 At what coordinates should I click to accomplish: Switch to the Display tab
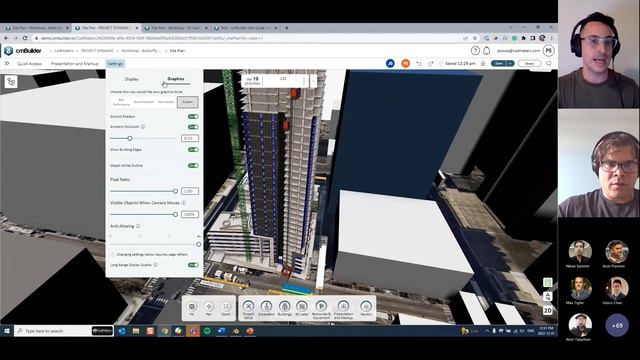[131, 79]
